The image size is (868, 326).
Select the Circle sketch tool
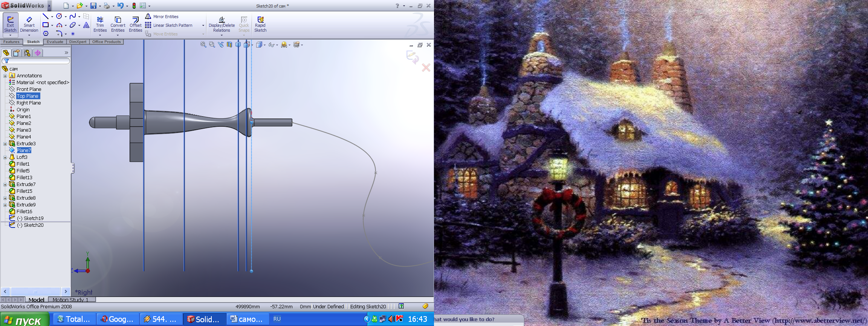[x=59, y=16]
